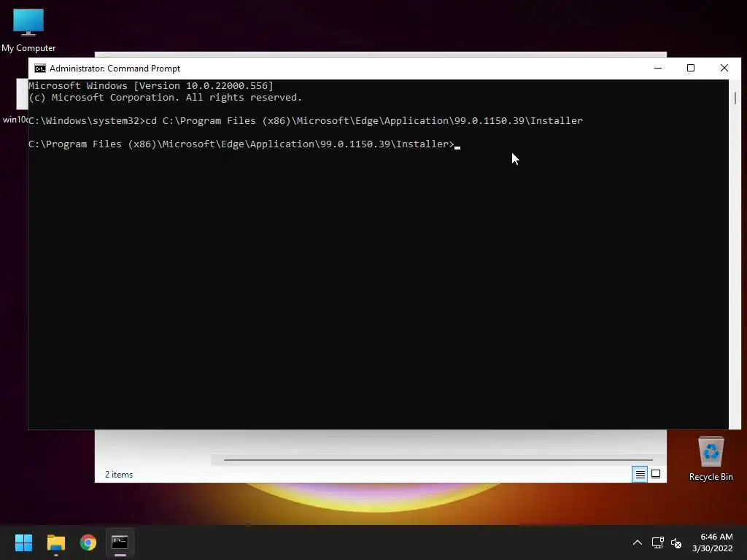Viewport: 747px width, 560px height.
Task: Select the partially hidden win10 desktop icon
Action: (15, 102)
